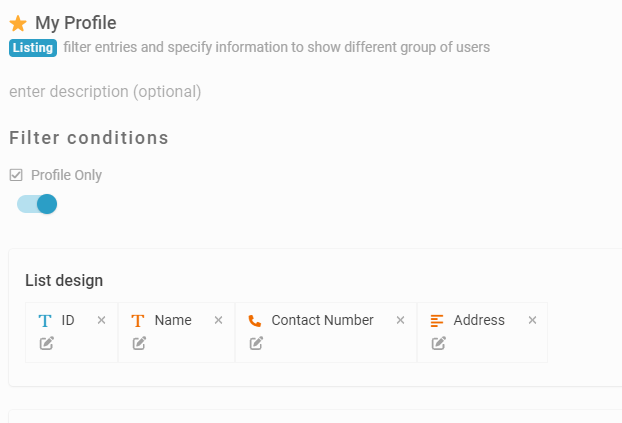Click the blue text icon beside ID
Image resolution: width=622 pixels, height=423 pixels.
[x=45, y=321]
